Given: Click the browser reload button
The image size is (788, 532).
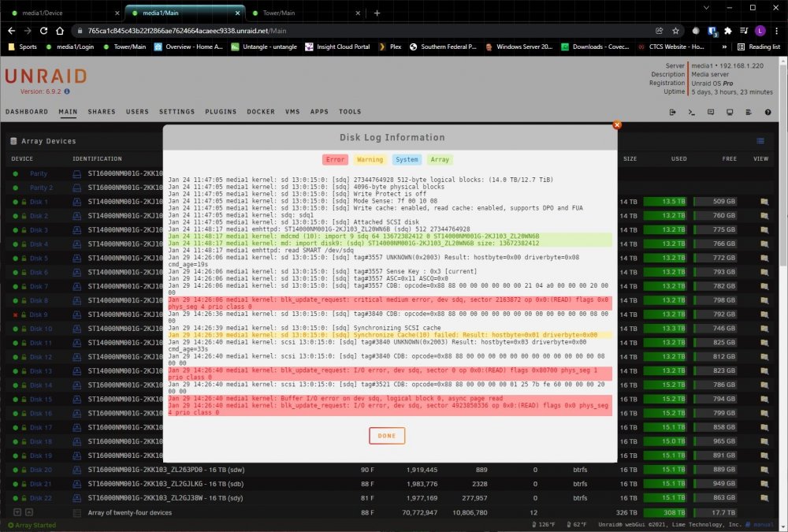Looking at the screenshot, I should (x=43, y=31).
